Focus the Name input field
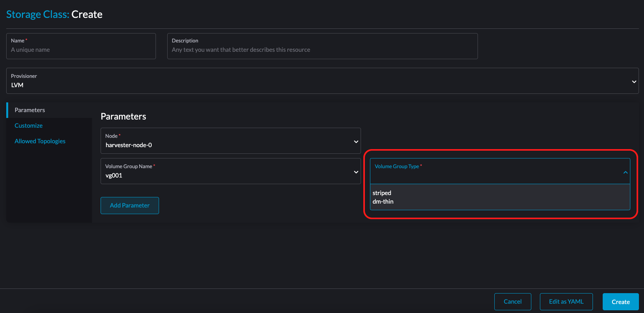The width and height of the screenshot is (644, 313). [81, 50]
